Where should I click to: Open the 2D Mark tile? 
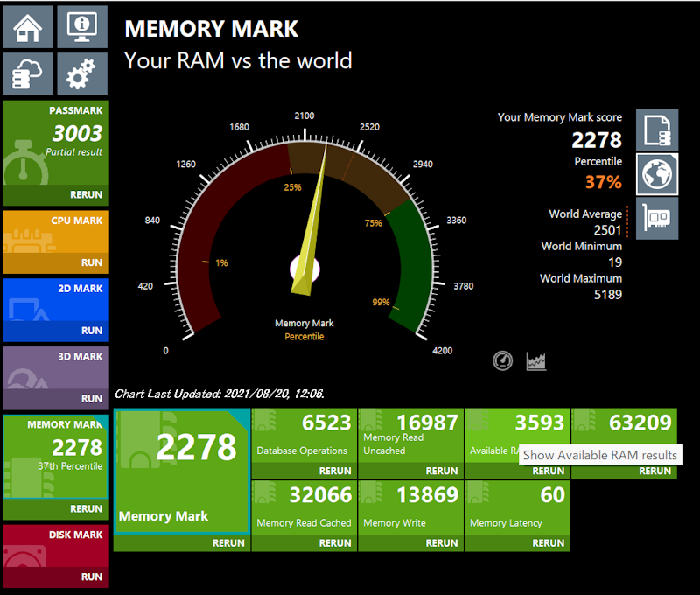click(x=55, y=300)
